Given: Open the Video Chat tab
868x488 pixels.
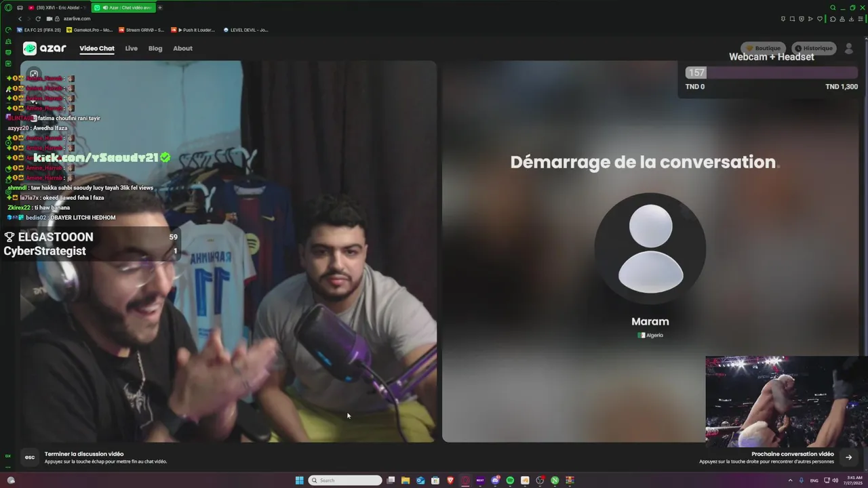Looking at the screenshot, I should click(97, 49).
